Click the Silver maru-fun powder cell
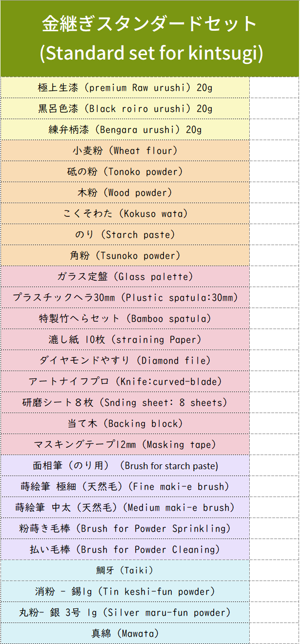Screen dimensions: 300x644 pos(125,612)
